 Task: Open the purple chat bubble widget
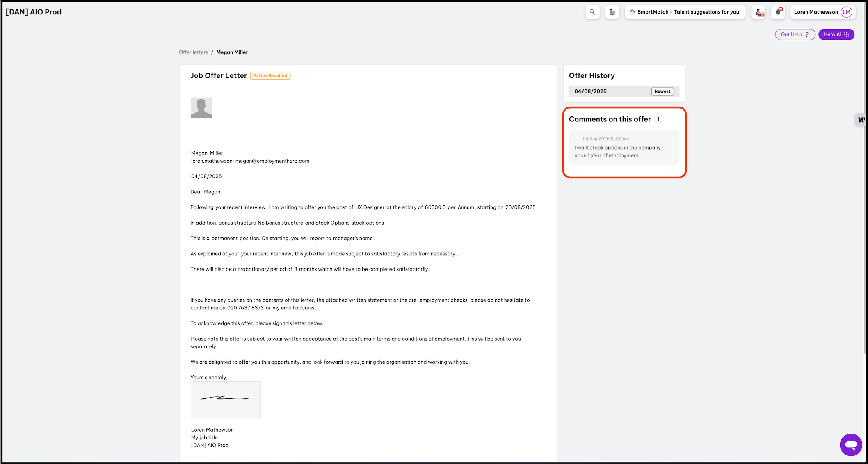[x=851, y=445]
